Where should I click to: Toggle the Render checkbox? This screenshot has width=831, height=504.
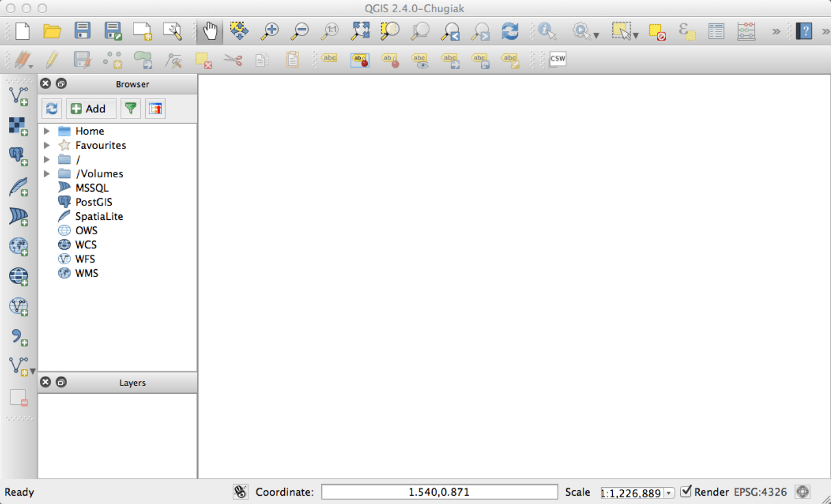(x=686, y=491)
